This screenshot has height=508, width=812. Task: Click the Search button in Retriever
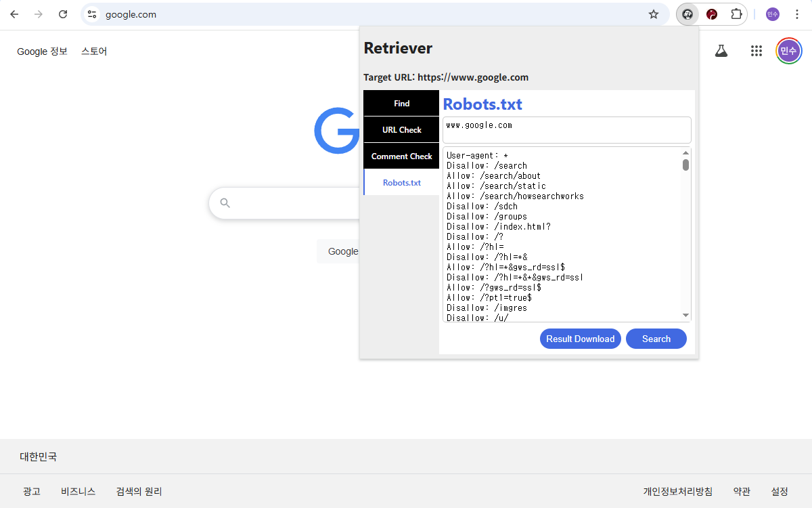(x=656, y=339)
